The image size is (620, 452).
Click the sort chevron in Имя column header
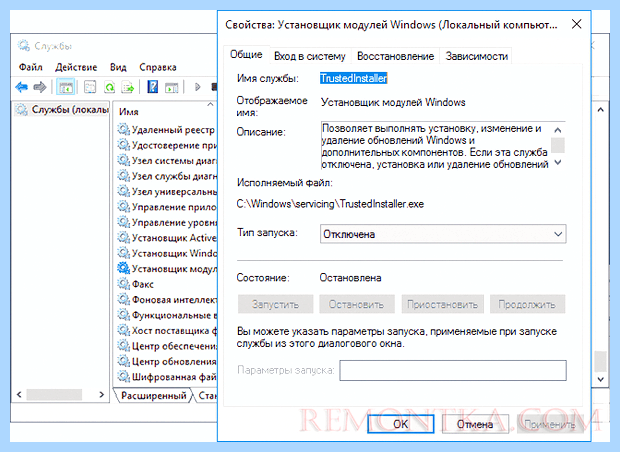pyautogui.click(x=210, y=104)
